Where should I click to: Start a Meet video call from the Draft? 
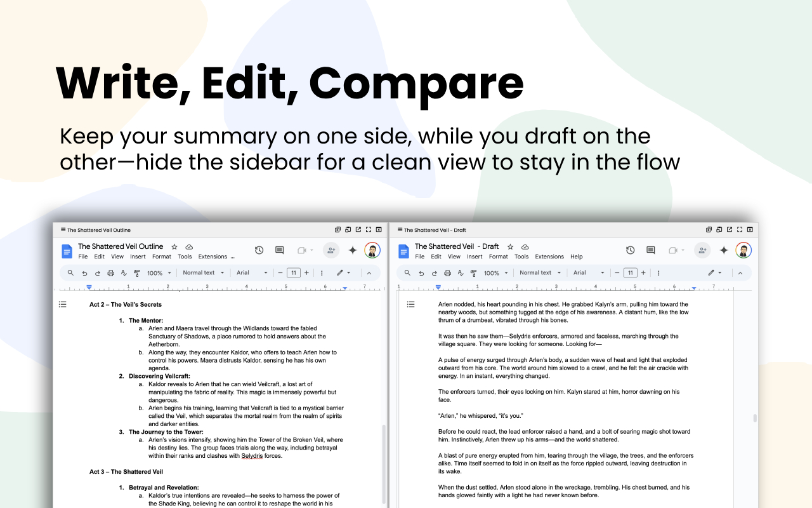(672, 250)
